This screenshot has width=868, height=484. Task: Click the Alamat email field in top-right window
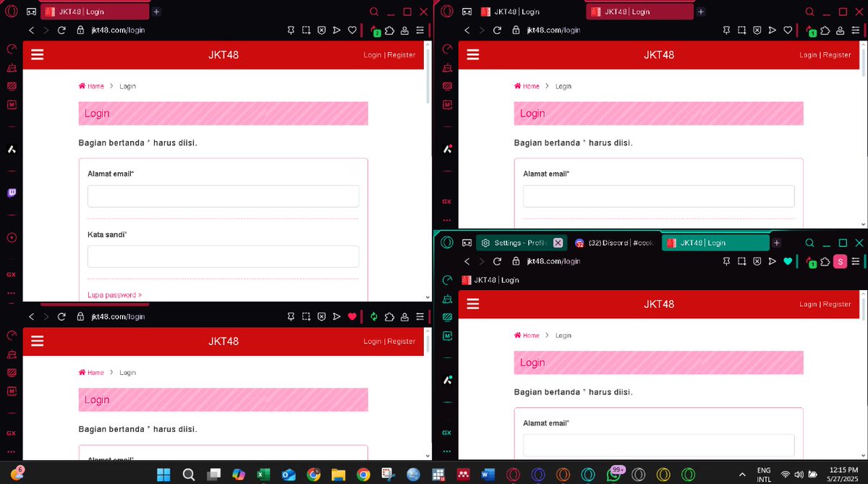[659, 196]
